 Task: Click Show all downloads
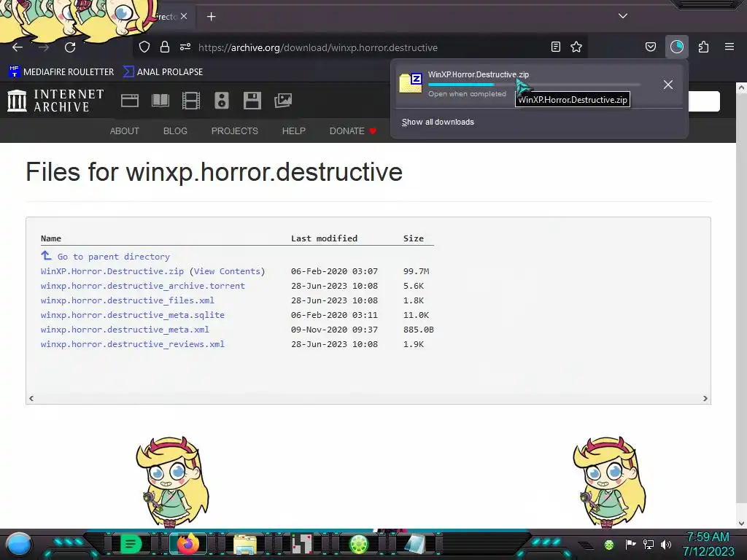(x=438, y=122)
